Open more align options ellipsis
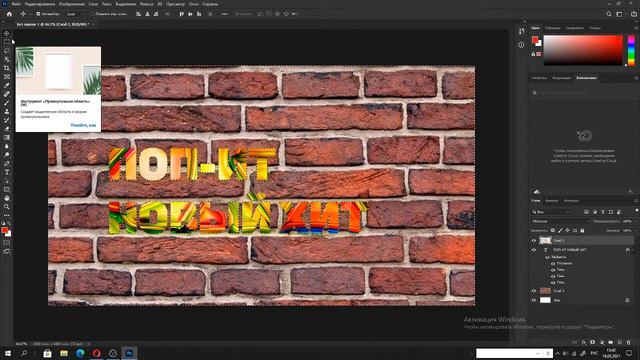 coord(224,14)
